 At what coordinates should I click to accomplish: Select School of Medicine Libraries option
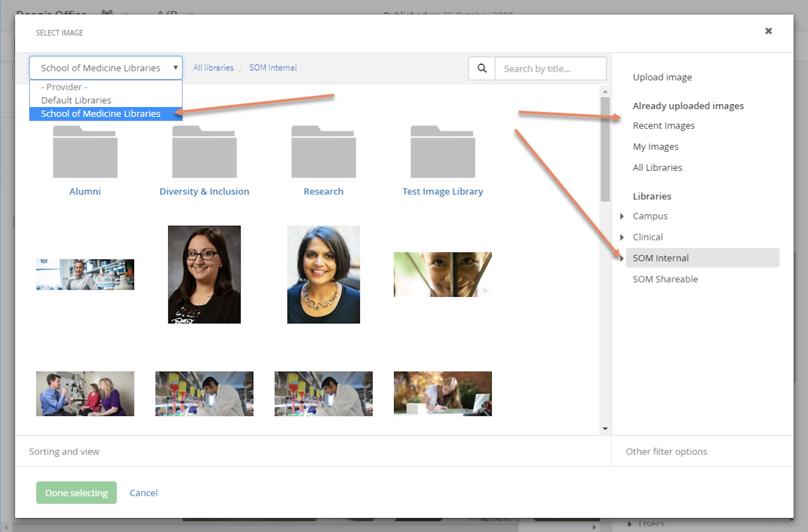(101, 114)
